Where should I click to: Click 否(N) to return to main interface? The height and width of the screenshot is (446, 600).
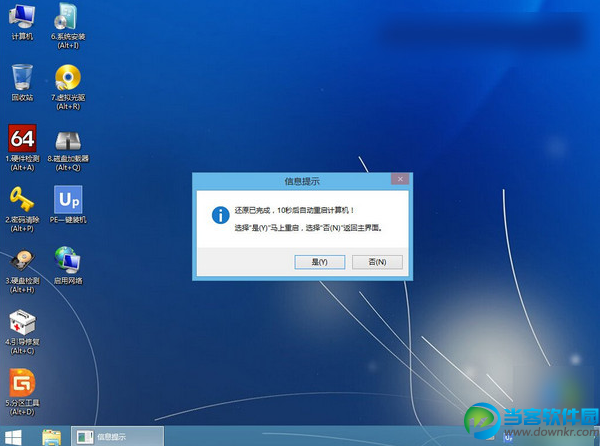(x=377, y=262)
